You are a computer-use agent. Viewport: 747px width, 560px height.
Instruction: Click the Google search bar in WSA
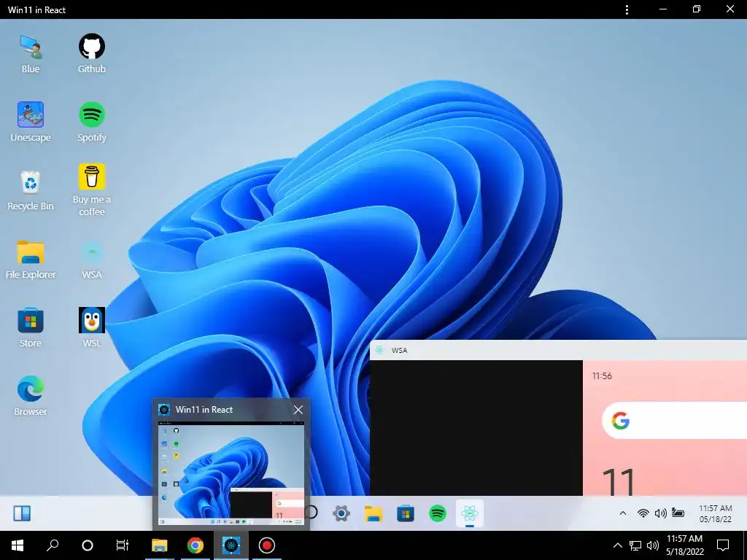674,421
